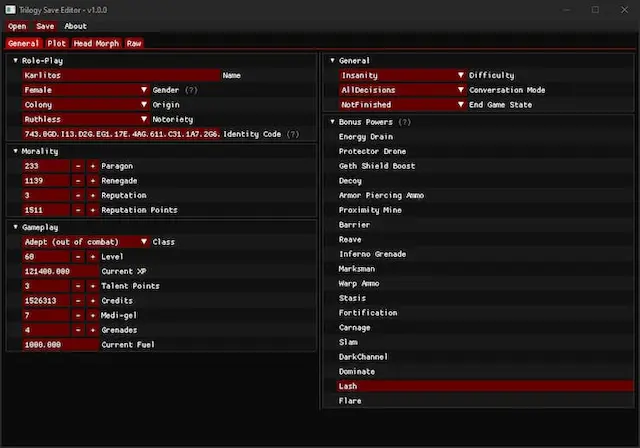Click the Current Fuel input field

[x=60, y=344]
